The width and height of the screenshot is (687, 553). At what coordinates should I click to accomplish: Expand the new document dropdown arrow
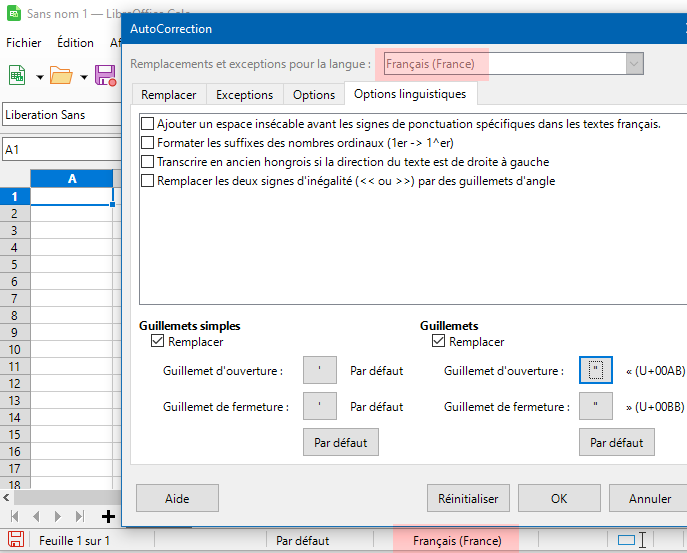[39, 77]
